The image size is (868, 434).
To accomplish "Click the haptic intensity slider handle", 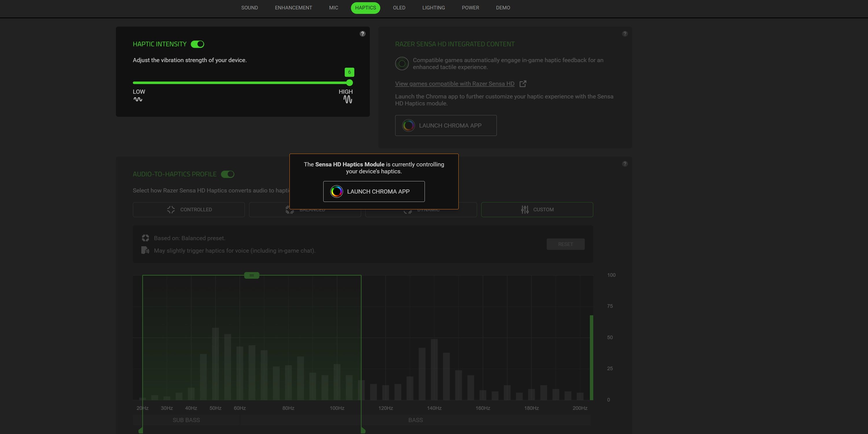I will (x=350, y=83).
